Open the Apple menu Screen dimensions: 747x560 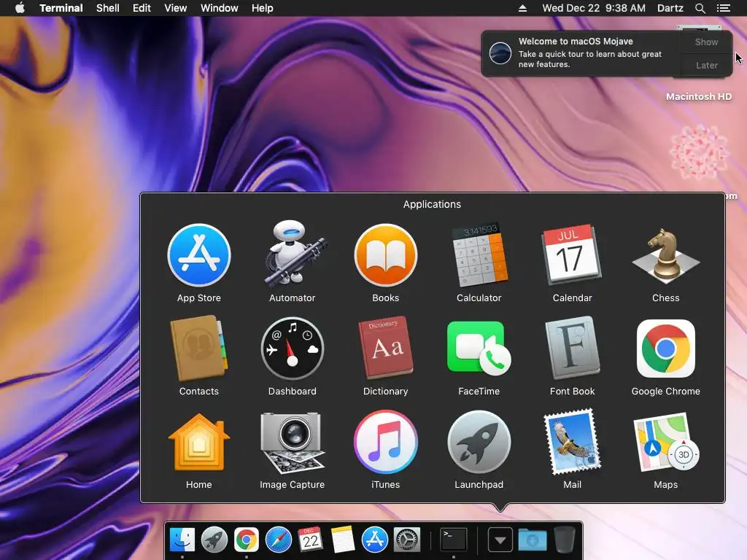coord(20,8)
